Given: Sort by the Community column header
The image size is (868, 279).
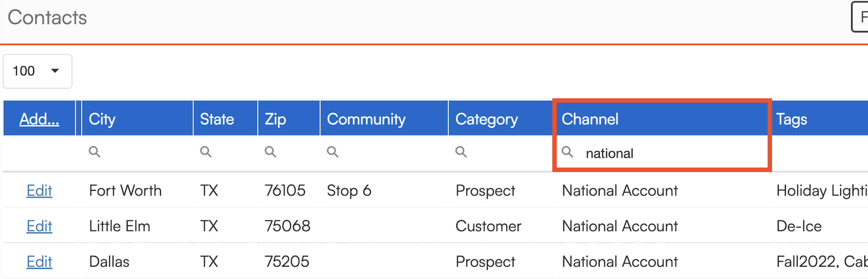Looking at the screenshot, I should [x=366, y=119].
